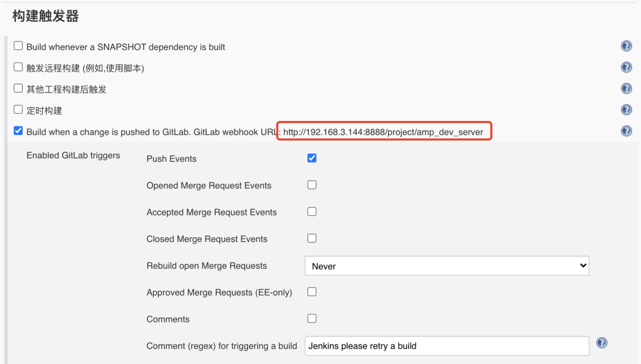Enable Build whenever a SNAPSHOT dependency is built

pyautogui.click(x=18, y=46)
